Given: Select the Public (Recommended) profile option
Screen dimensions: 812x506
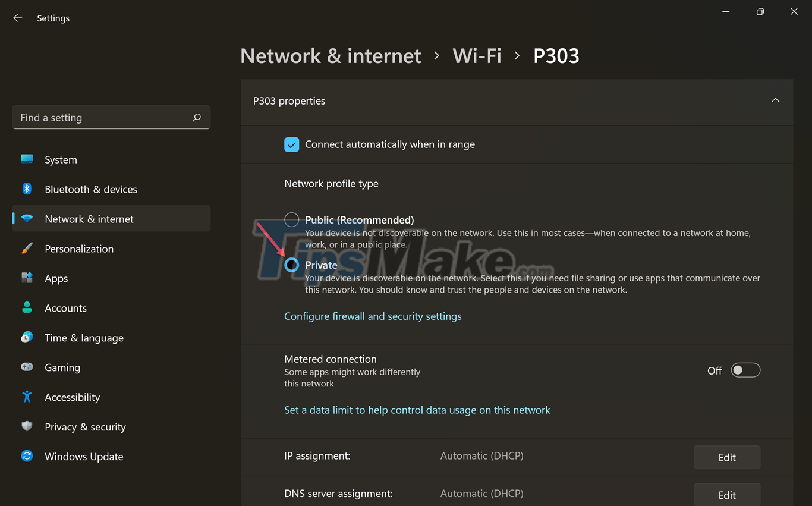Looking at the screenshot, I should click(x=291, y=219).
